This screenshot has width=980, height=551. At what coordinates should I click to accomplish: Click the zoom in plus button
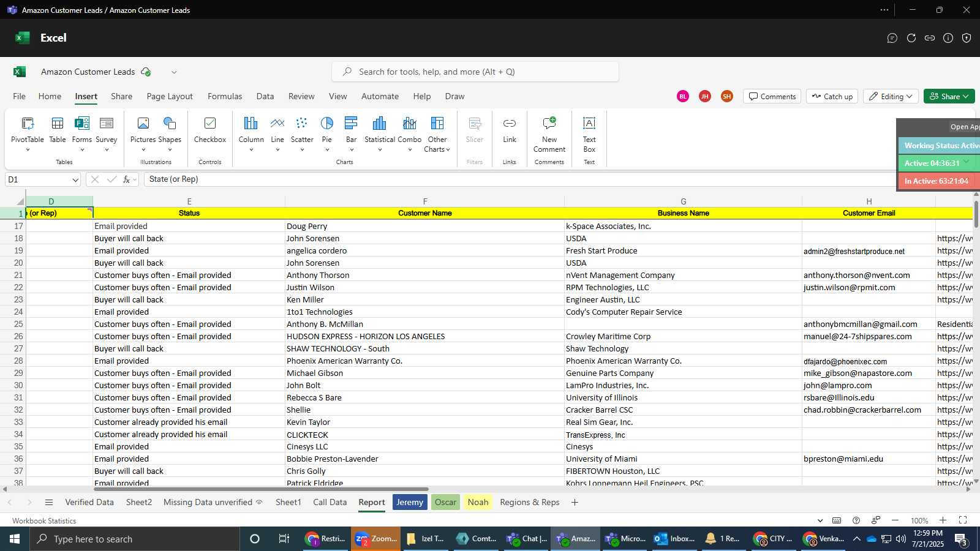943,520
